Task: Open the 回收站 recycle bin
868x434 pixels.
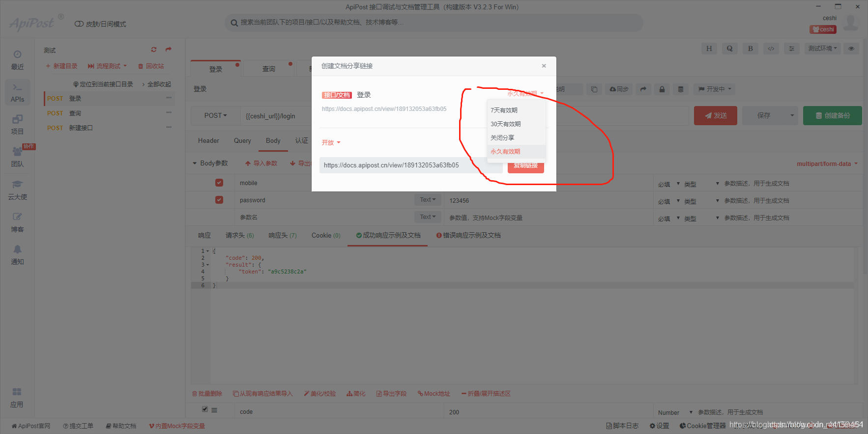Action: (x=151, y=66)
